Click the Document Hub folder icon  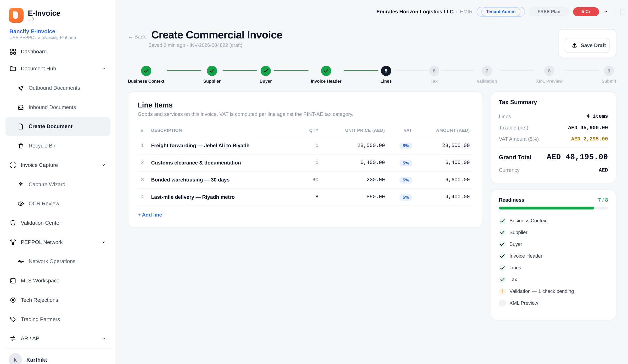[13, 69]
